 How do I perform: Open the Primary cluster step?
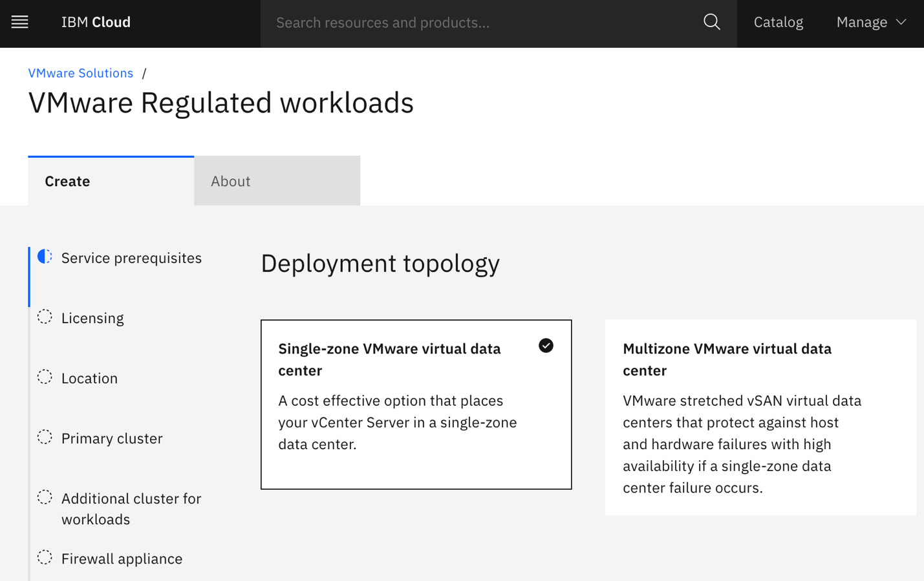coord(112,438)
